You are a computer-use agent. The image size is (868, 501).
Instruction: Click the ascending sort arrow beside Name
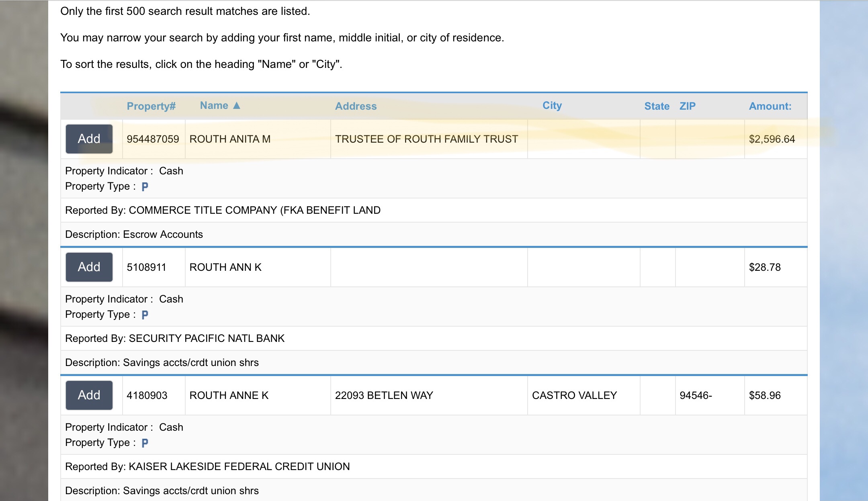click(x=237, y=105)
